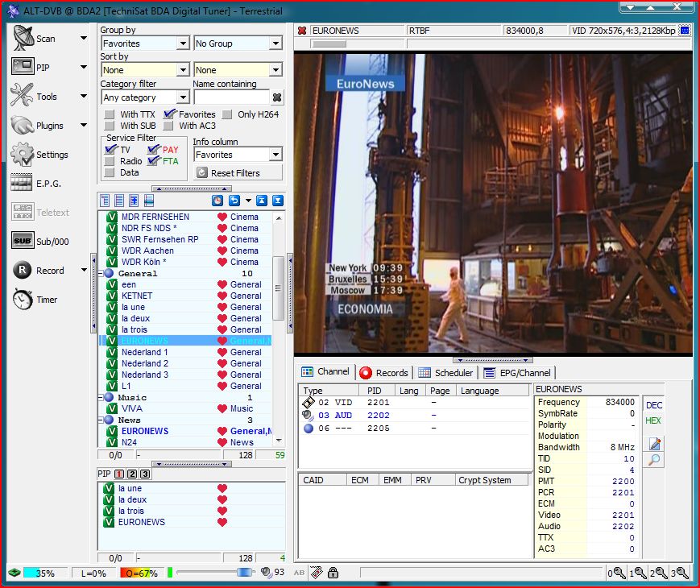The image size is (700, 588).
Task: Open Settings gear icon
Action: (23, 154)
